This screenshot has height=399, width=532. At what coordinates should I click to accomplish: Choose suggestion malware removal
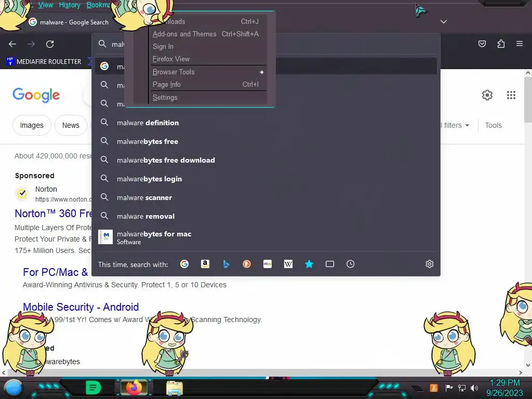coord(266,216)
